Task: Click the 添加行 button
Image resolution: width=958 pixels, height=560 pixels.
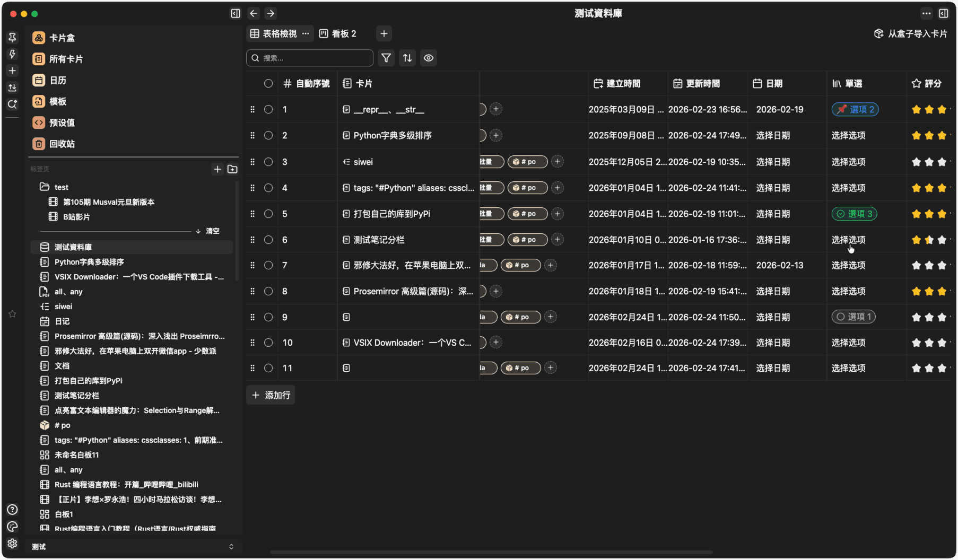Action: coord(271,395)
